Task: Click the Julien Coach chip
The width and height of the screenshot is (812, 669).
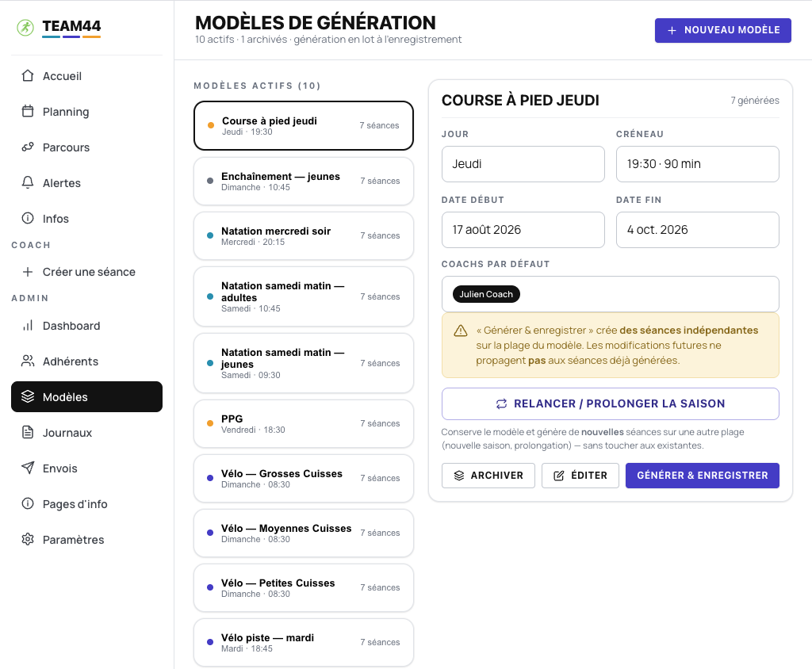Action: [x=486, y=294]
